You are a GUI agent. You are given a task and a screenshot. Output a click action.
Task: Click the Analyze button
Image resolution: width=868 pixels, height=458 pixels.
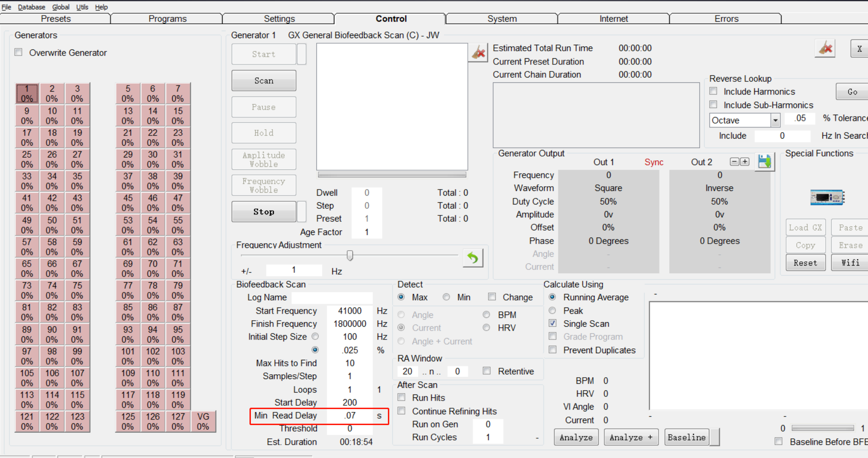[576, 437]
